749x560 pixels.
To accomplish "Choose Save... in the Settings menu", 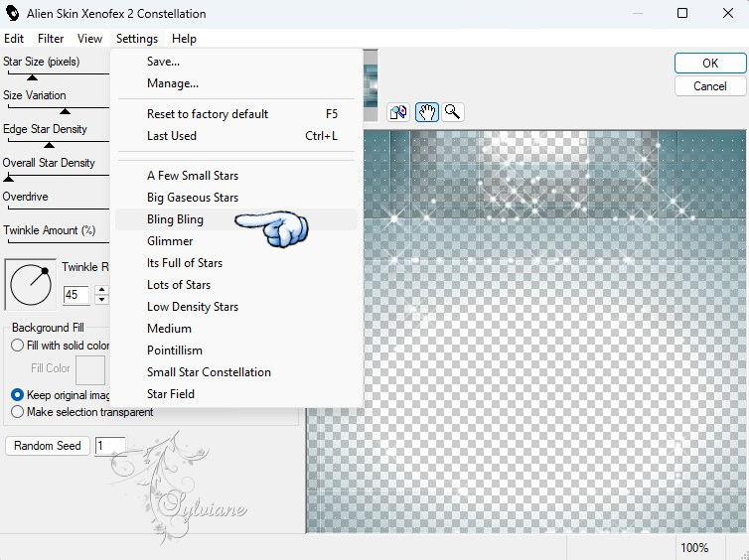I will click(236, 62).
